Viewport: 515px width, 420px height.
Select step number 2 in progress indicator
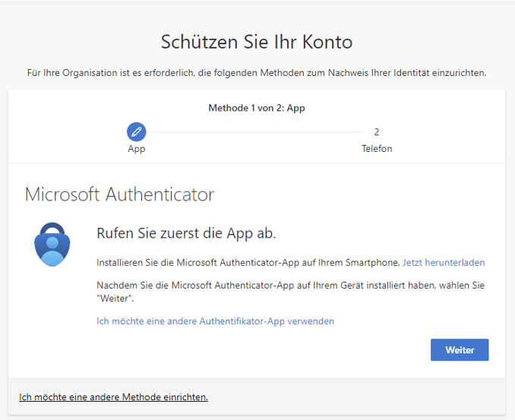tap(377, 132)
